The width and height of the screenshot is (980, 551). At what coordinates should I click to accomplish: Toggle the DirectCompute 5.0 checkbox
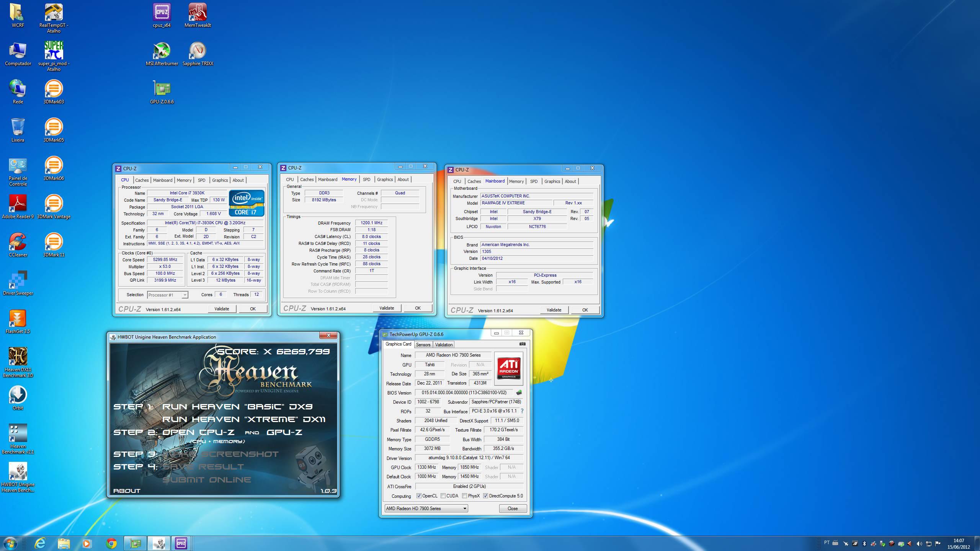[485, 496]
